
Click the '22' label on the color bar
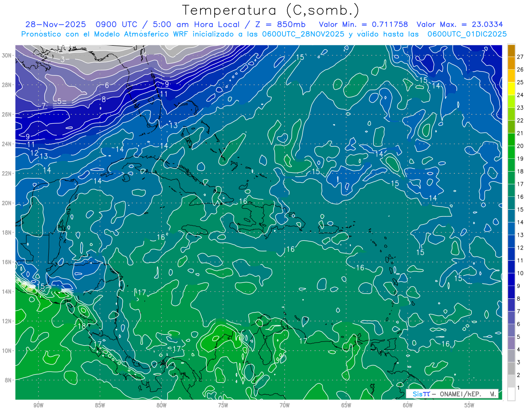520,121
